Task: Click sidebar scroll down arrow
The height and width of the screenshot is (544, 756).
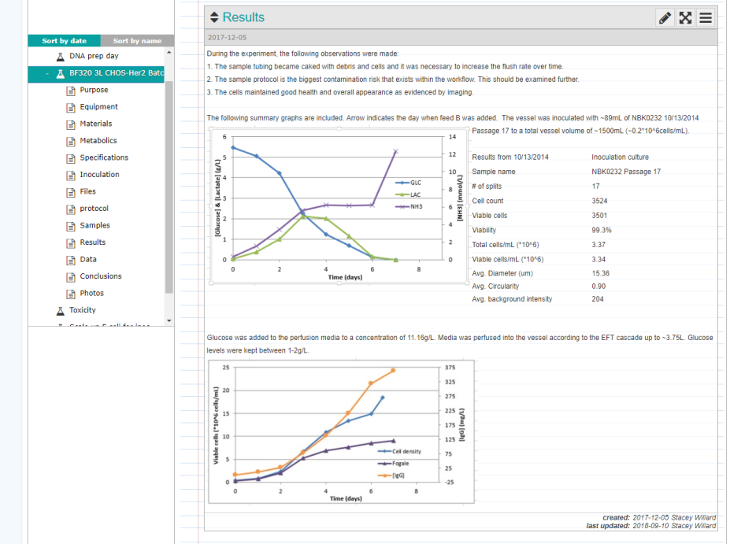Action: (x=169, y=320)
